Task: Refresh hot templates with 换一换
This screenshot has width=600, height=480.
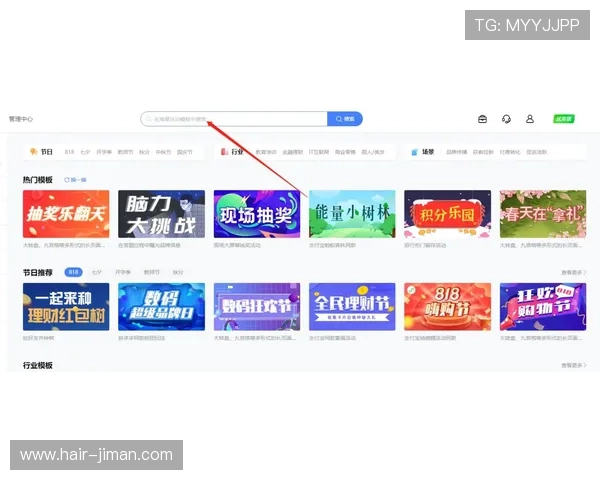Action: coord(75,180)
